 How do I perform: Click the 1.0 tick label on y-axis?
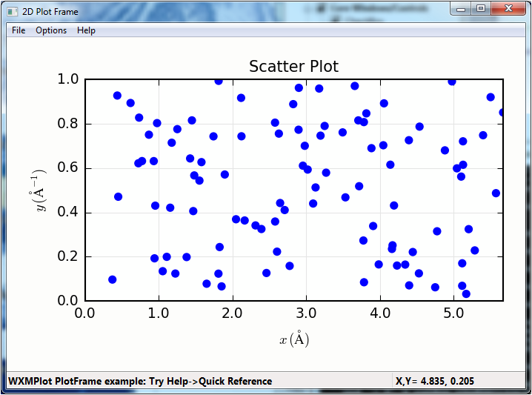[x=69, y=79]
